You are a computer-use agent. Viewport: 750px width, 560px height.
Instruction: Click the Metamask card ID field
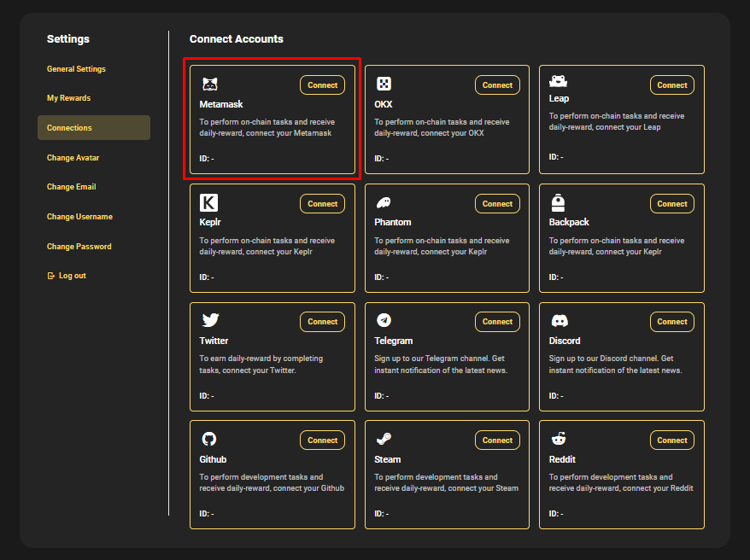[207, 159]
